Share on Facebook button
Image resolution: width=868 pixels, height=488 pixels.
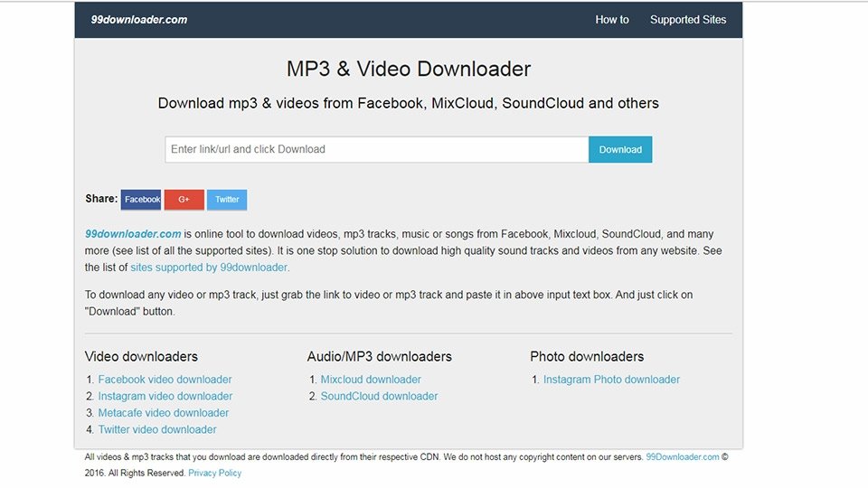(x=141, y=199)
